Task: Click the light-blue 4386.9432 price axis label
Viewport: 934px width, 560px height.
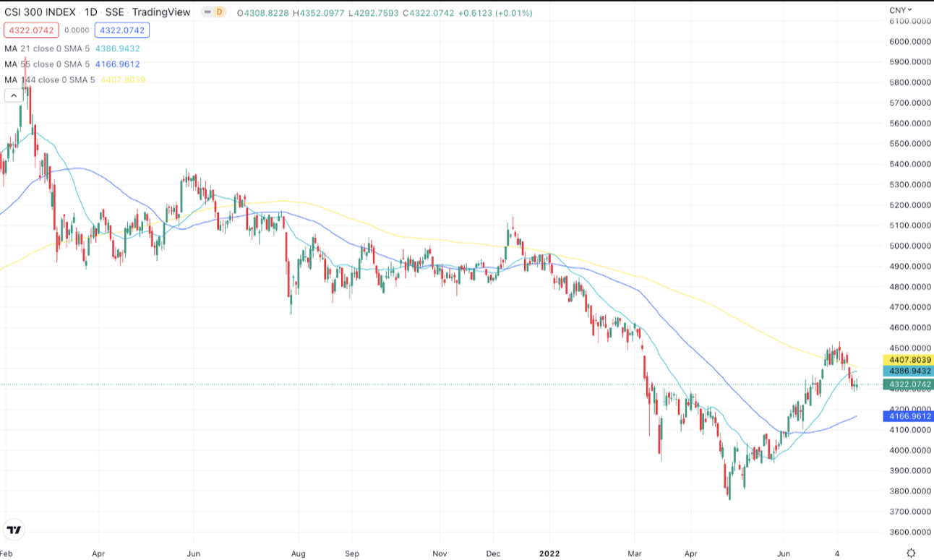Action: pos(909,371)
